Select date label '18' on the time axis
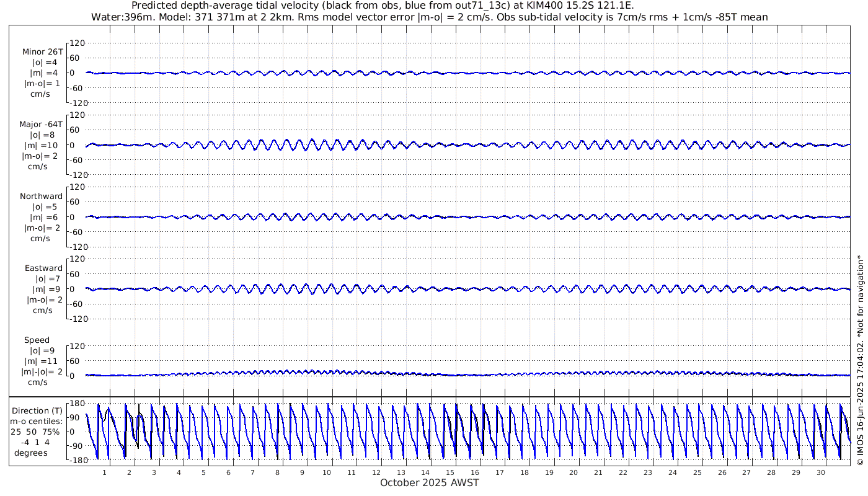868x496 pixels. (525, 472)
